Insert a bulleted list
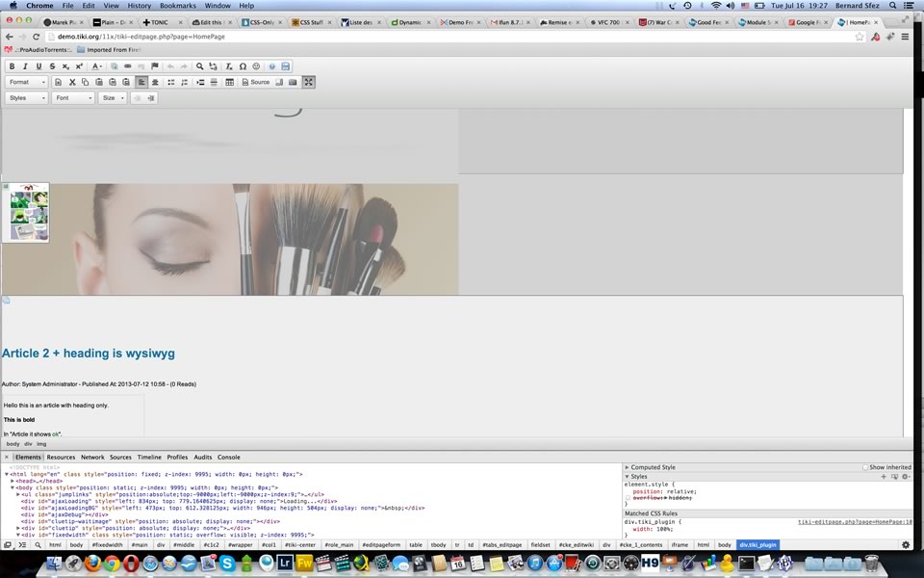 click(x=171, y=82)
